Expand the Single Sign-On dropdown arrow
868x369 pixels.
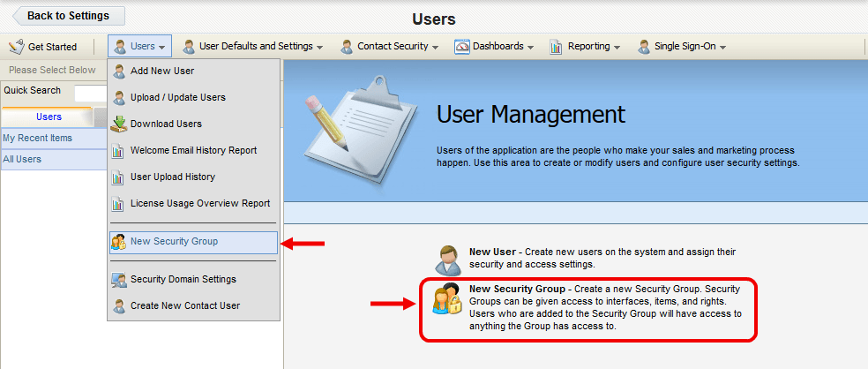click(722, 48)
